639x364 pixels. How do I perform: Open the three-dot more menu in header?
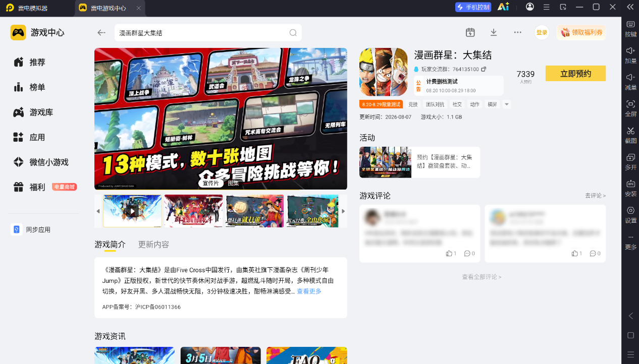pyautogui.click(x=517, y=32)
